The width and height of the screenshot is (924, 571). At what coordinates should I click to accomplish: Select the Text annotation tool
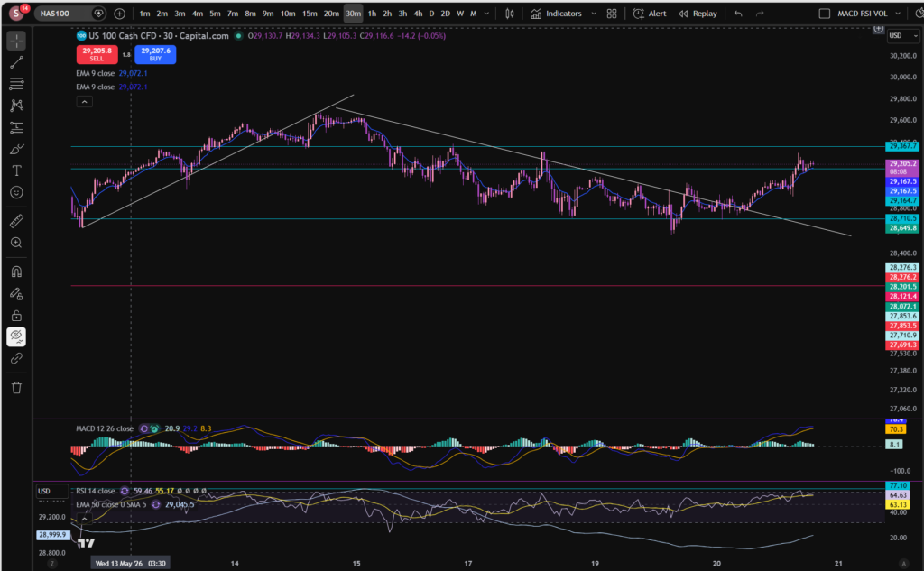[x=16, y=170]
